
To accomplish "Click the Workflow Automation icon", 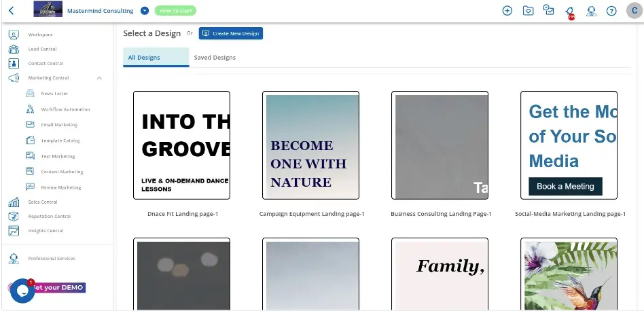I will tap(30, 109).
